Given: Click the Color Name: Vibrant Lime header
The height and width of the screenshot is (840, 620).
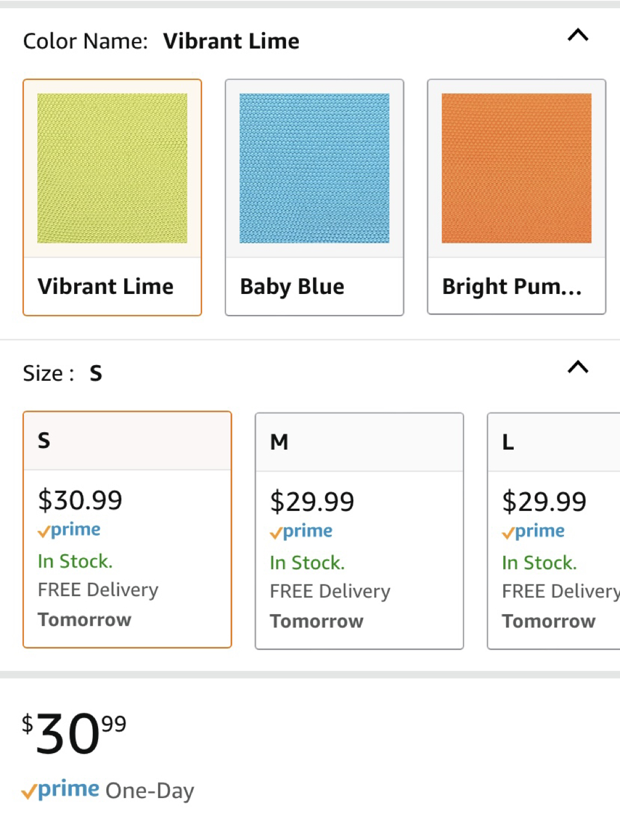Looking at the screenshot, I should tap(161, 41).
